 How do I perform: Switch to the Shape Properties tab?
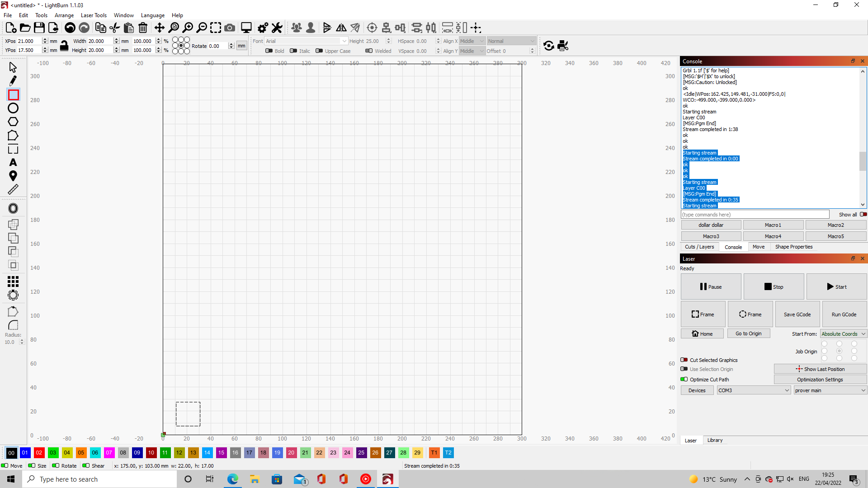point(794,247)
